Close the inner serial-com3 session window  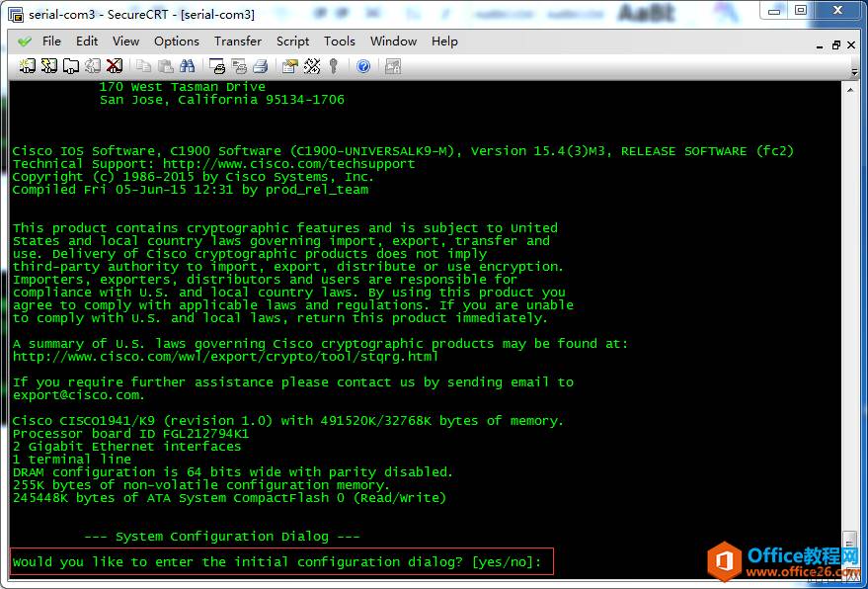851,44
